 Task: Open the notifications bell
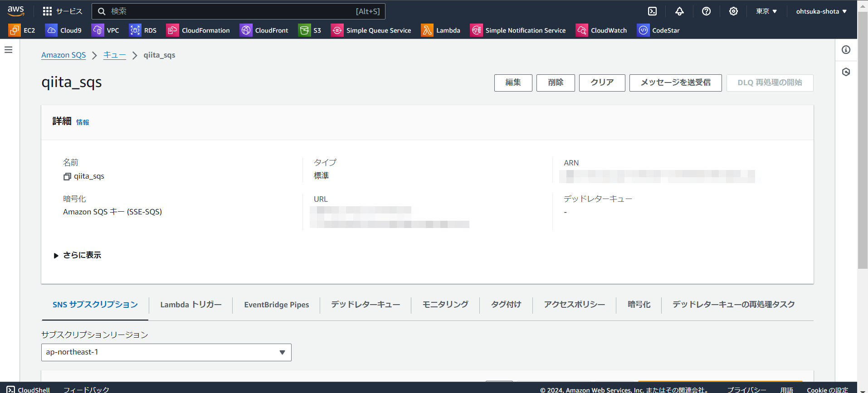click(679, 11)
